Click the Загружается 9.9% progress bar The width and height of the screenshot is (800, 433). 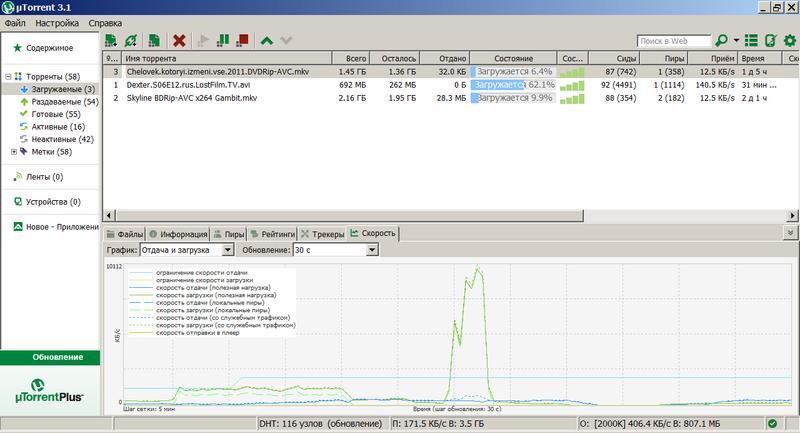(513, 98)
